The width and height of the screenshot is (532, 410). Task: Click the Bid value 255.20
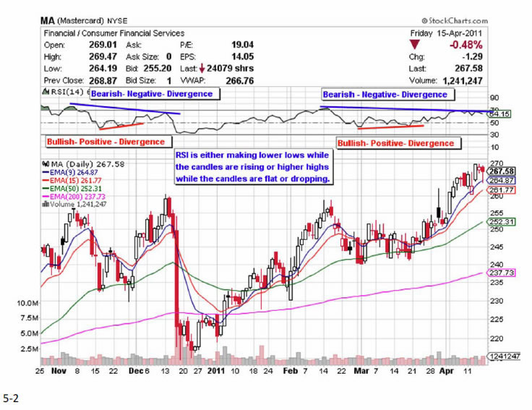pyautogui.click(x=158, y=68)
